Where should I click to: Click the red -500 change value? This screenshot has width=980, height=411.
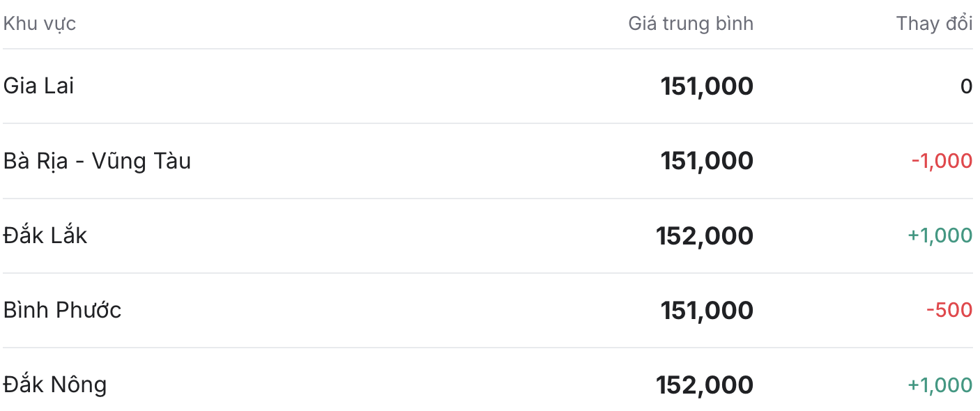click(949, 310)
